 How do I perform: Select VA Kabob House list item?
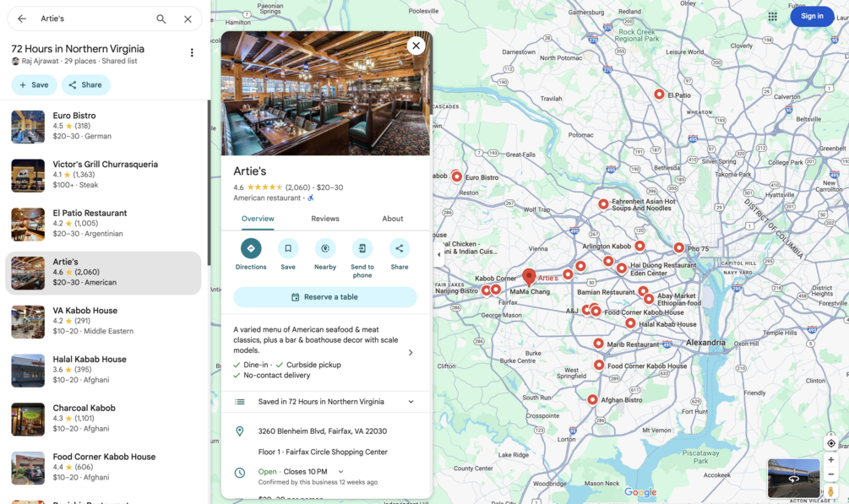coord(103,321)
